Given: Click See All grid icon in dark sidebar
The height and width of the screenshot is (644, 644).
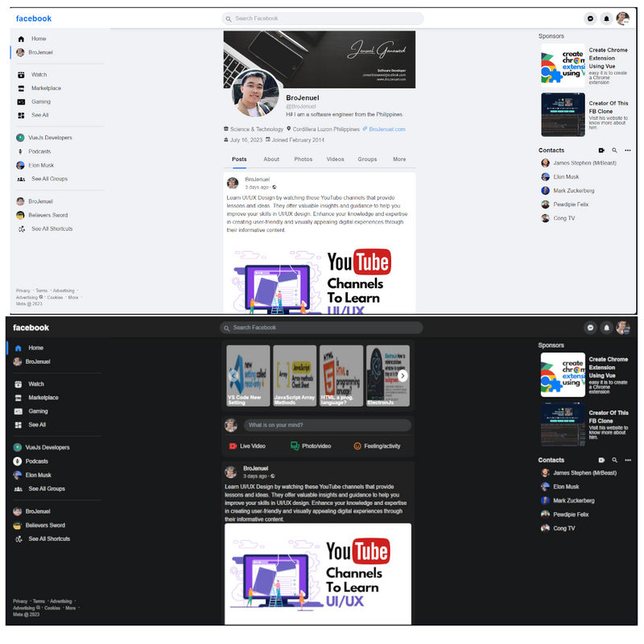Looking at the screenshot, I should [x=18, y=425].
